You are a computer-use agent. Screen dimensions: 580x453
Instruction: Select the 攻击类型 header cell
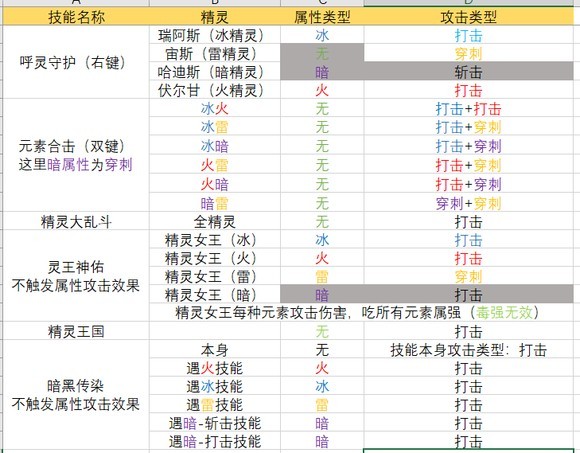coord(468,17)
